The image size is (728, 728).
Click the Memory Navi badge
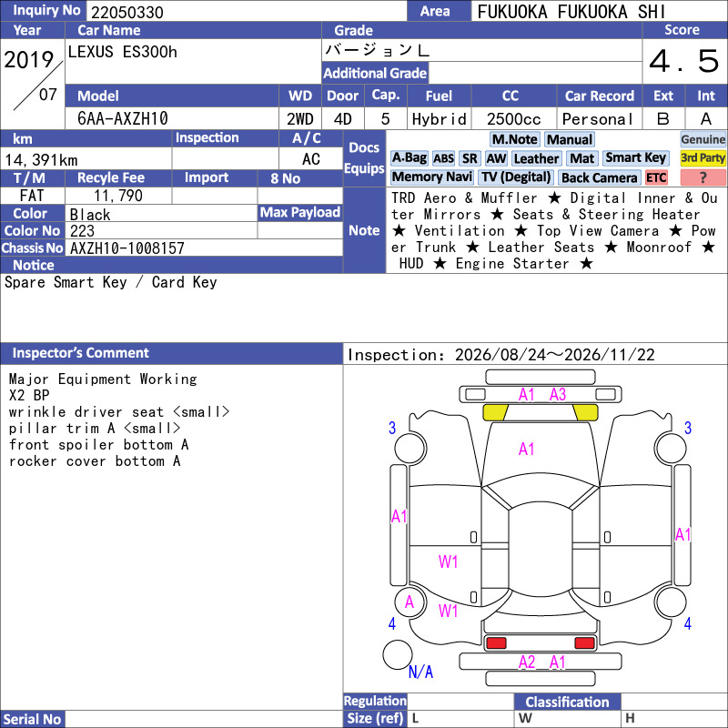tap(431, 177)
